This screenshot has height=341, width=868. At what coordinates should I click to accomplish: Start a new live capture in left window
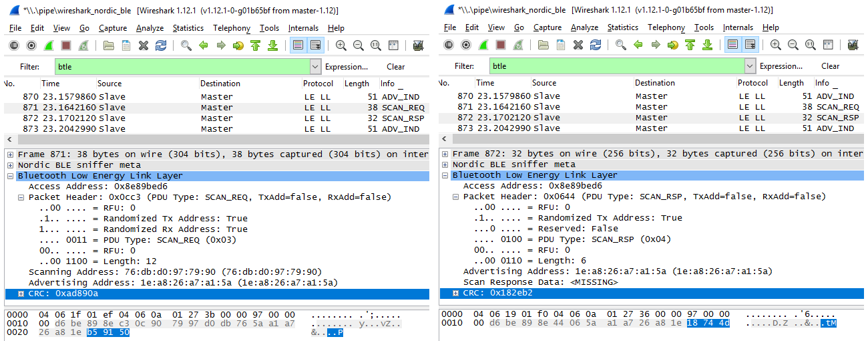coord(49,45)
